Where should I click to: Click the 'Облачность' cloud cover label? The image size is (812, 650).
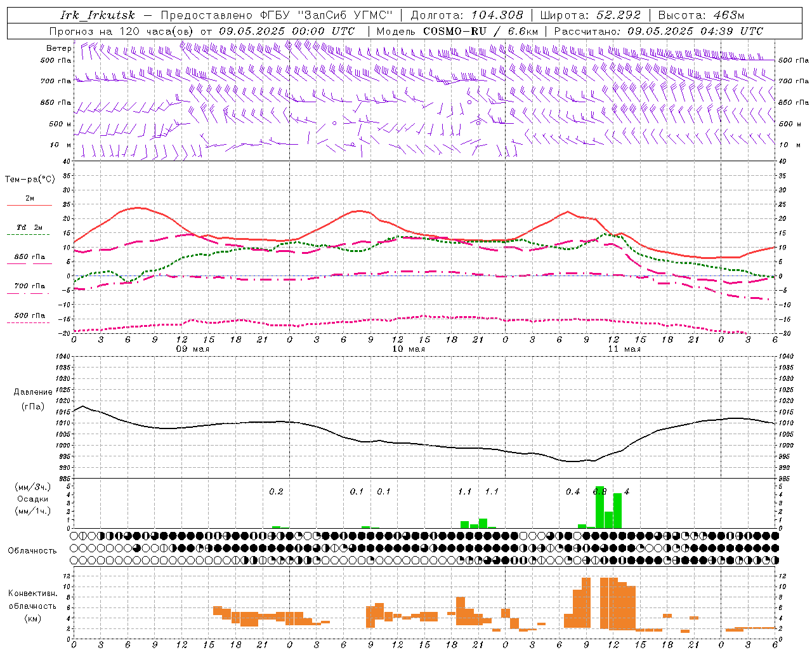click(x=32, y=550)
